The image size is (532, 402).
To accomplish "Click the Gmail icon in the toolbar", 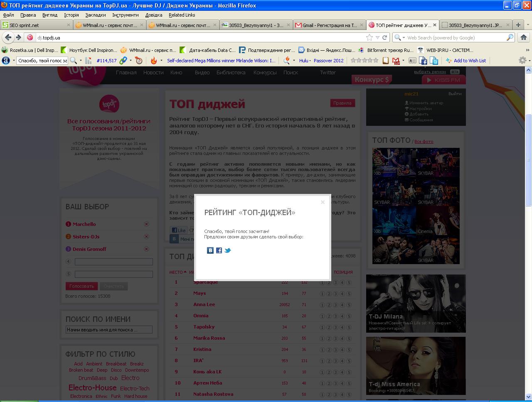I will point(396,61).
